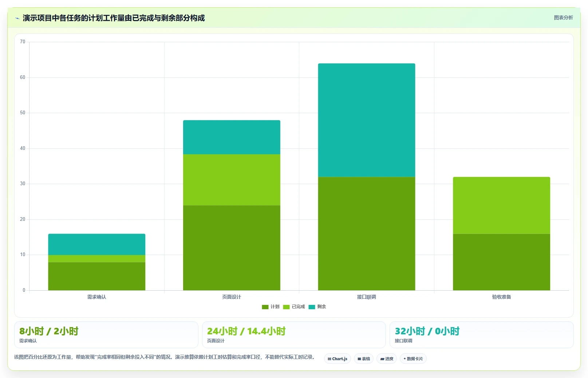Click the dark green 计划 segment of 页面设计
Image resolution: width=588 pixels, height=378 pixels.
tap(232, 248)
